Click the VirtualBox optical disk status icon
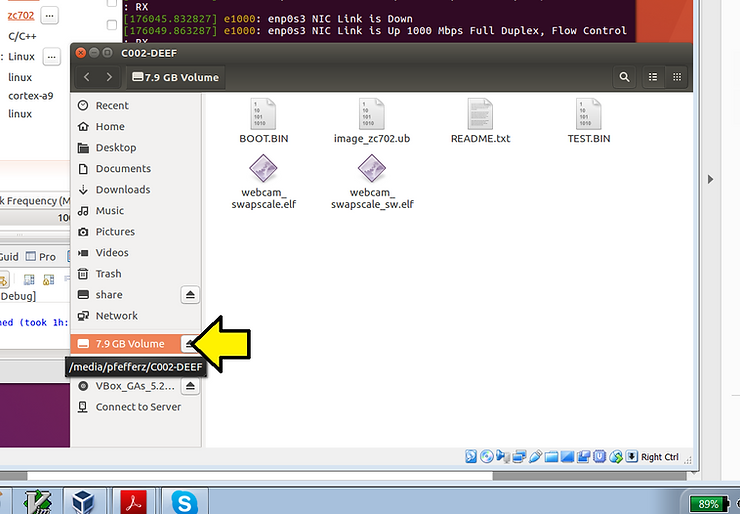The height and width of the screenshot is (514, 740). (x=486, y=457)
